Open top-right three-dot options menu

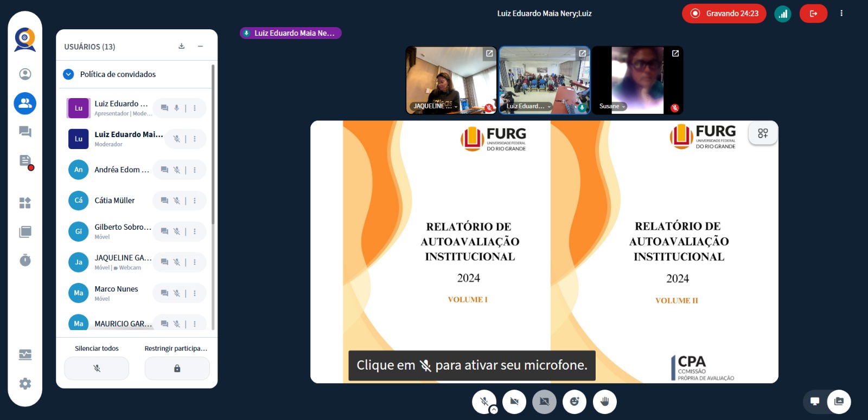click(x=841, y=14)
